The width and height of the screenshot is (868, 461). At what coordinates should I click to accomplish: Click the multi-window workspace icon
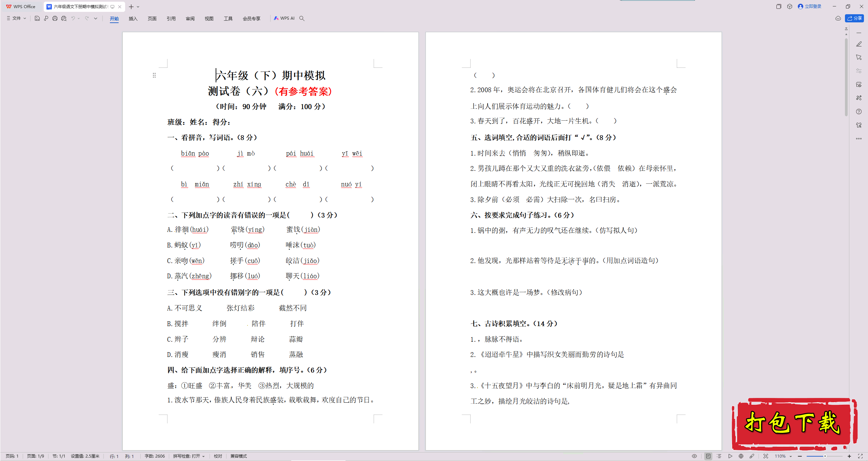(778, 6)
